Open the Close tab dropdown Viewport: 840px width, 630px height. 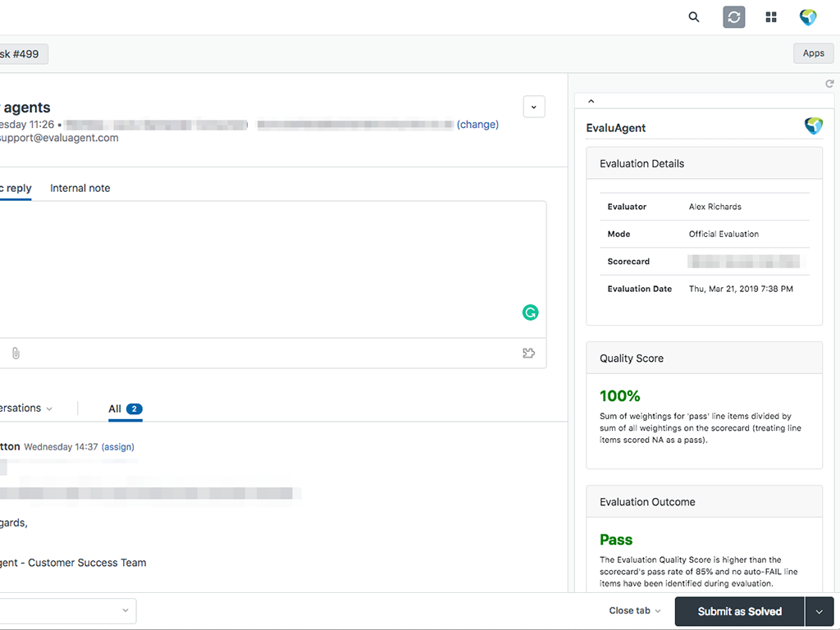[x=634, y=611]
